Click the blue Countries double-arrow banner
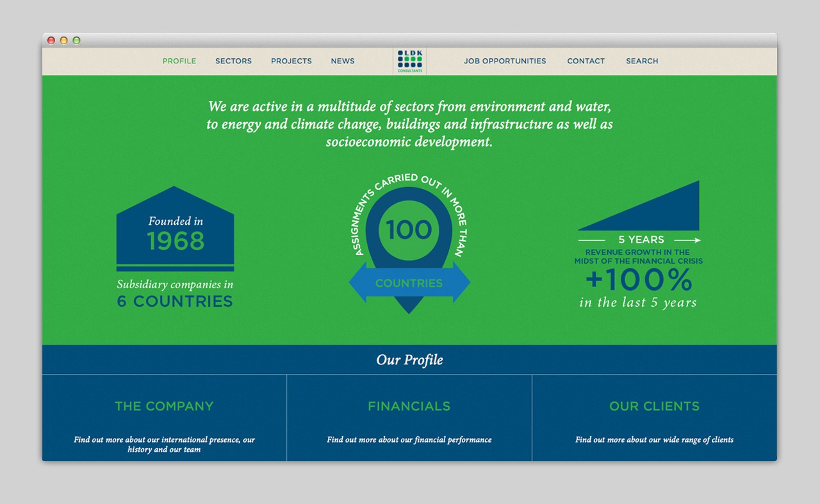The image size is (820, 504). (x=409, y=282)
